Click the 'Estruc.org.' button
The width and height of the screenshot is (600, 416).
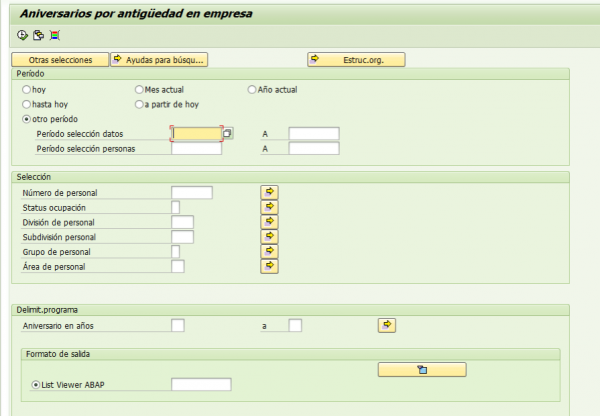(355, 60)
